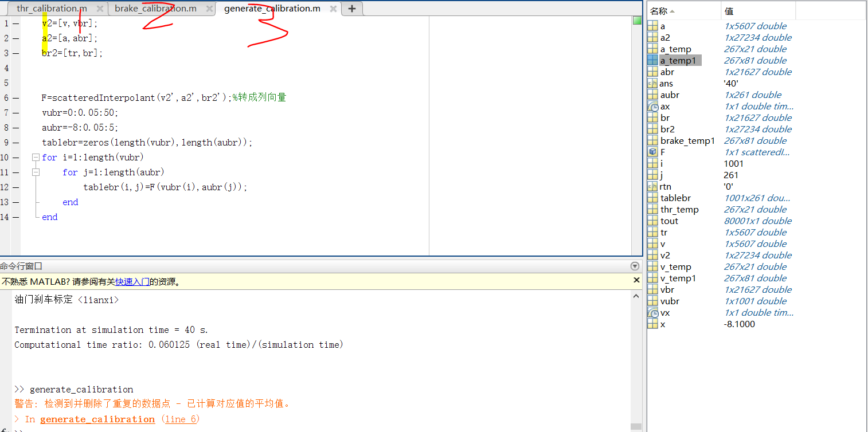
Task: Click the 80001x1 double value
Action: tap(758, 221)
